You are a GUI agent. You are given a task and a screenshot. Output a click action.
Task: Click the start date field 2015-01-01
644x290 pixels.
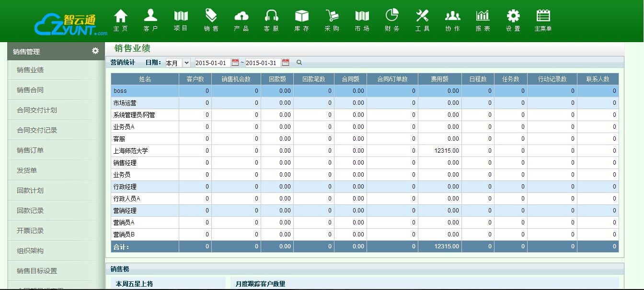click(211, 63)
